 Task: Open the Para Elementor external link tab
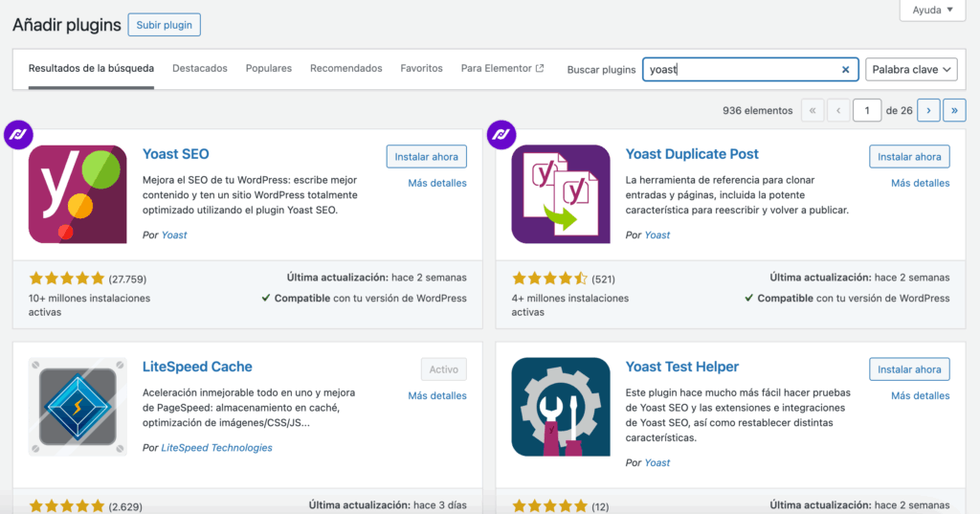click(501, 69)
